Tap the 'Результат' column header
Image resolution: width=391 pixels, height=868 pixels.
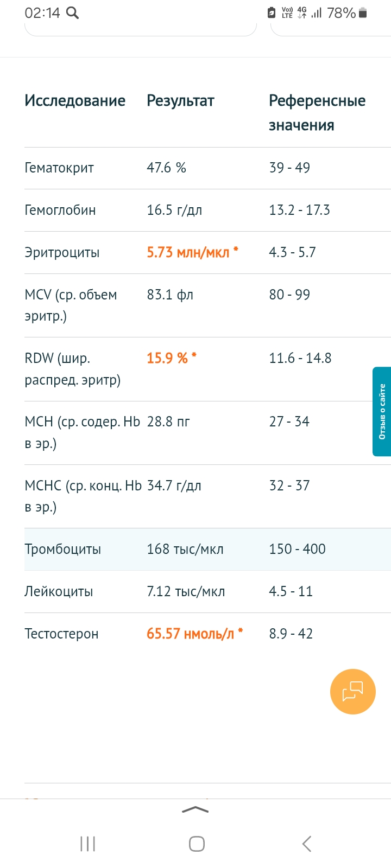[180, 100]
